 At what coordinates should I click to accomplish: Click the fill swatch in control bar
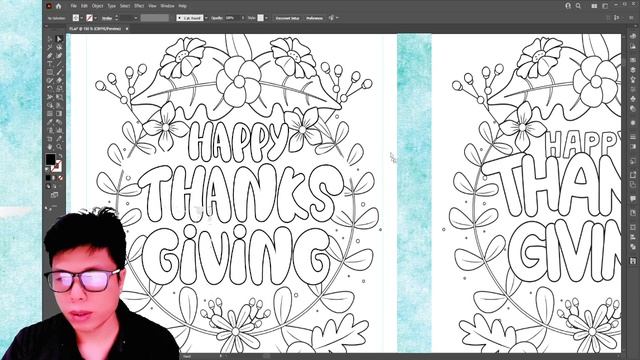click(x=76, y=18)
